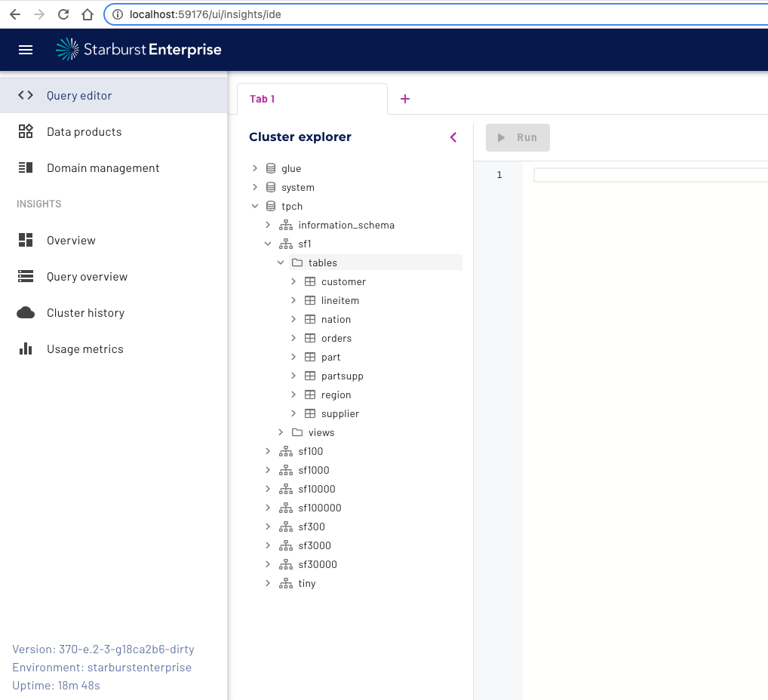The image size is (768, 700).
Task: Switch to Tab 1
Action: [312, 99]
